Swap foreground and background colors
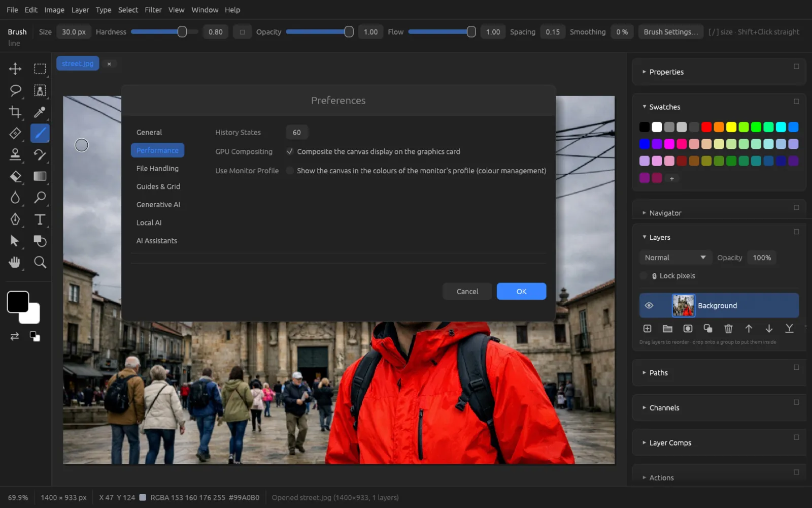This screenshot has height=508, width=812. coord(14,336)
